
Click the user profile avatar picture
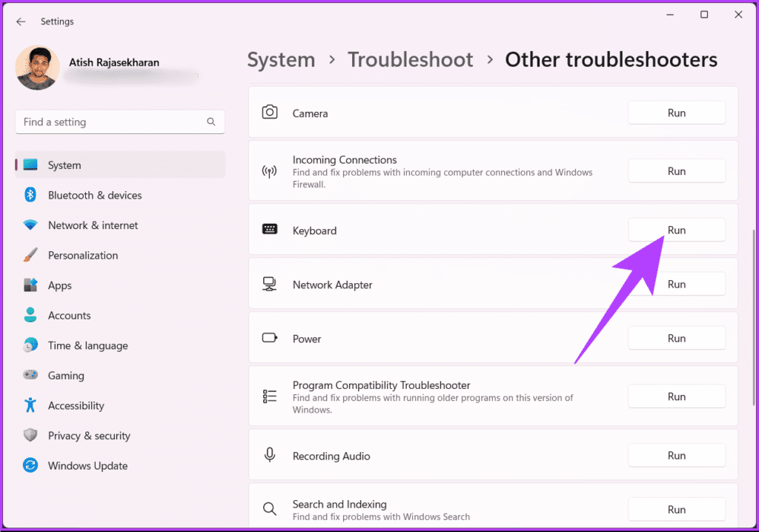click(38, 67)
